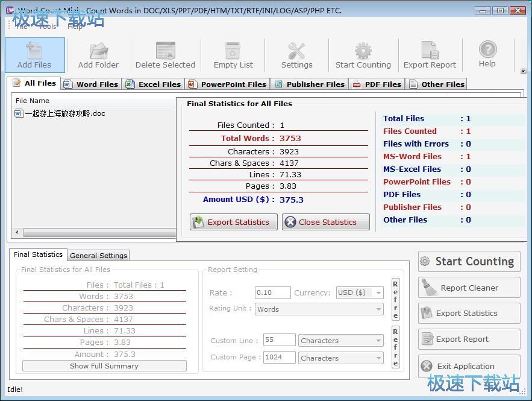Click the Custom Line value field

tap(279, 340)
